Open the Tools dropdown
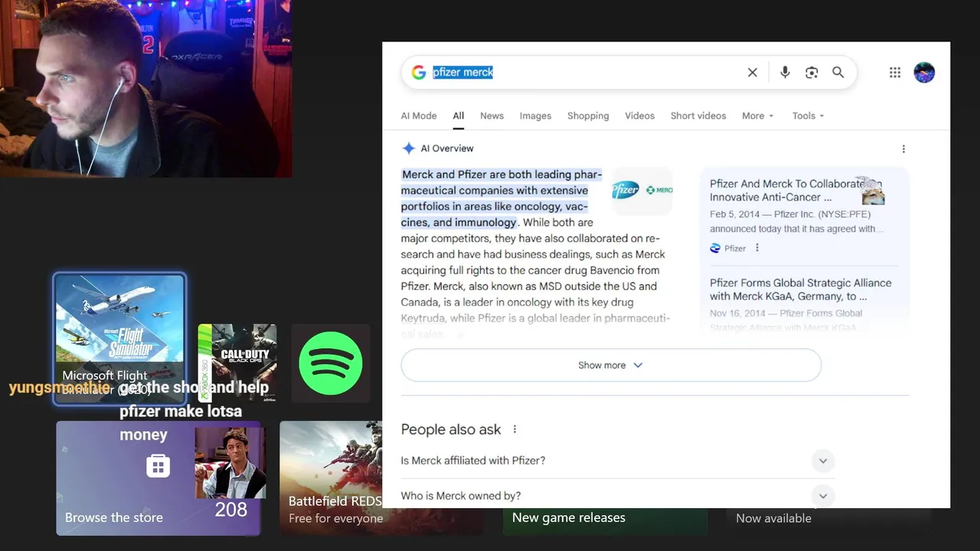This screenshot has width=980, height=551. (808, 116)
